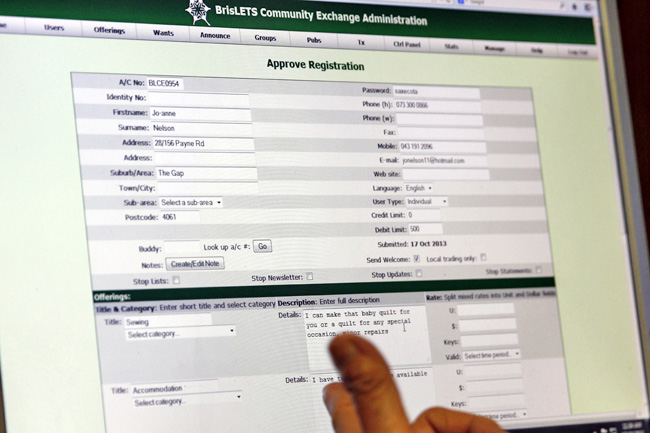Click the Firstname input field
This screenshot has height=433, width=650.
pyautogui.click(x=200, y=115)
